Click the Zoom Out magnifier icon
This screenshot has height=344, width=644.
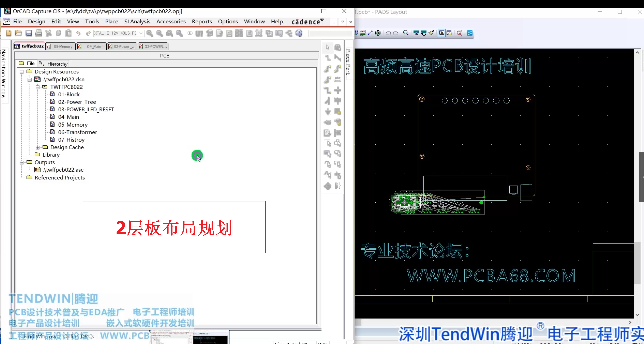pyautogui.click(x=160, y=33)
